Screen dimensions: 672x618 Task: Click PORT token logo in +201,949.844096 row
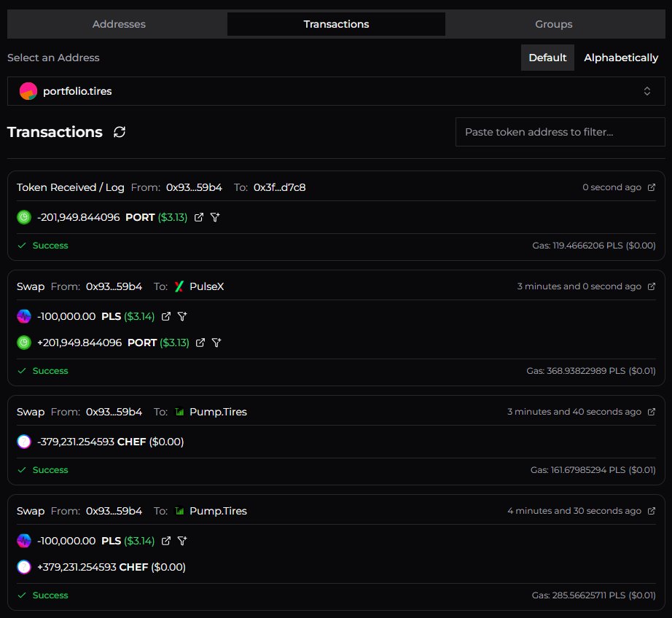point(24,343)
